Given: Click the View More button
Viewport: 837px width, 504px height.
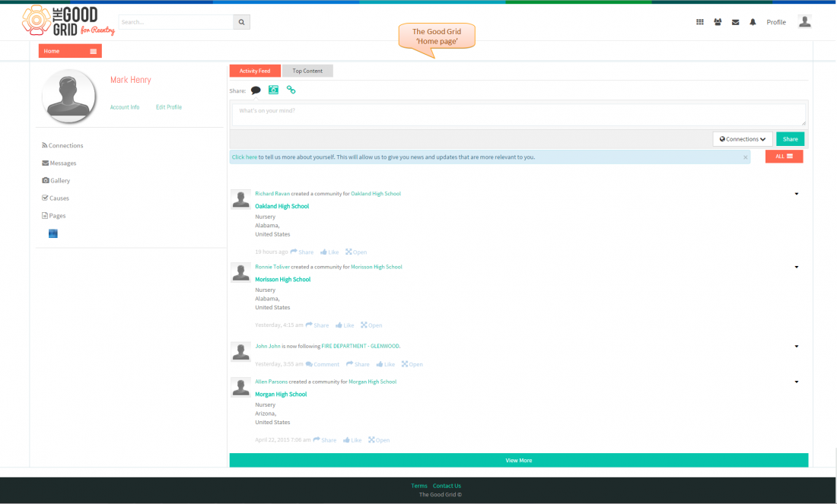Looking at the screenshot, I should coord(519,460).
